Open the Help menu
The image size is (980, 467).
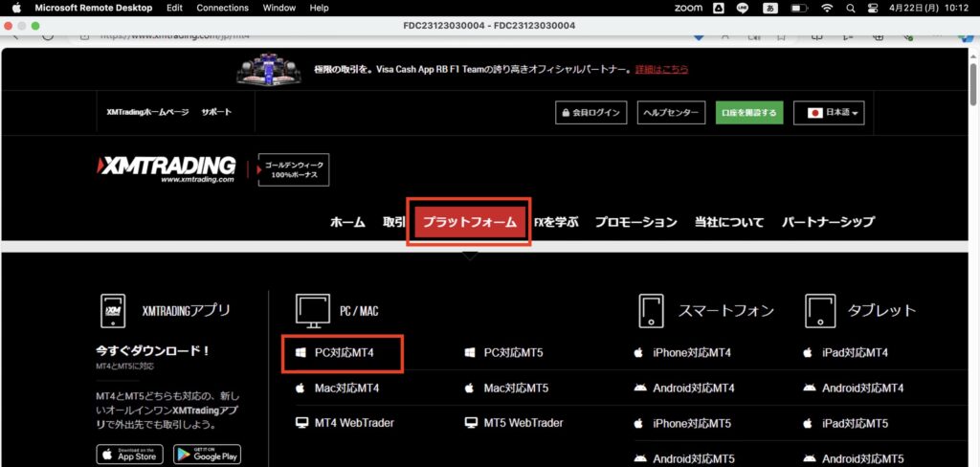(319, 8)
